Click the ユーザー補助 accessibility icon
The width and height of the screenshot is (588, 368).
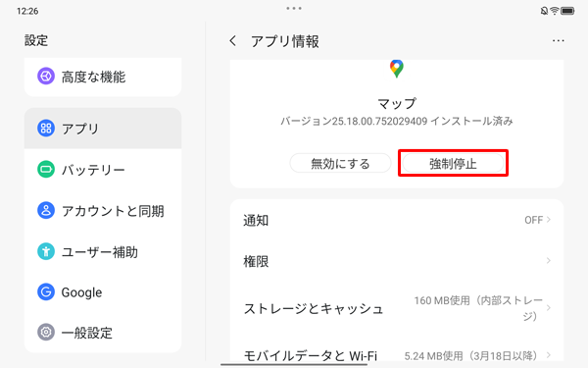pos(46,251)
